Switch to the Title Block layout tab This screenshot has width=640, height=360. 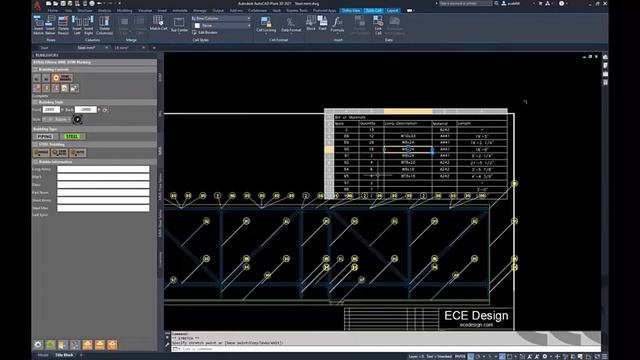[64, 355]
